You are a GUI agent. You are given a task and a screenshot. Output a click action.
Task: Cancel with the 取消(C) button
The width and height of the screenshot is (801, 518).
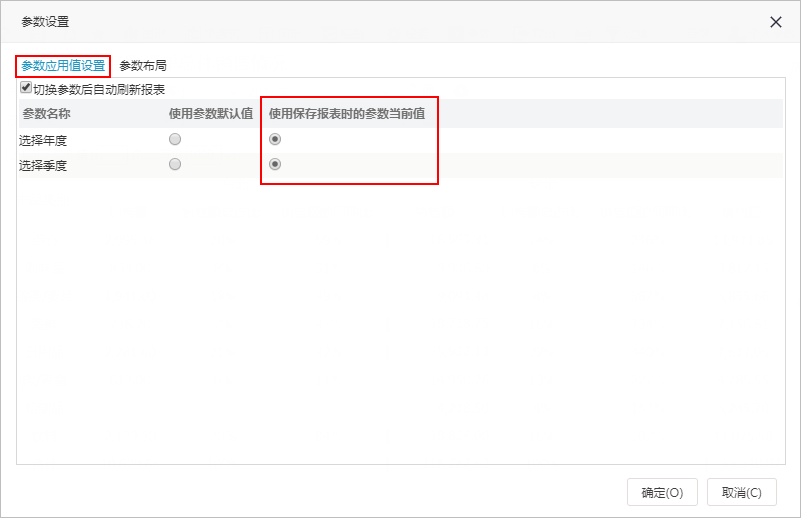point(742,492)
